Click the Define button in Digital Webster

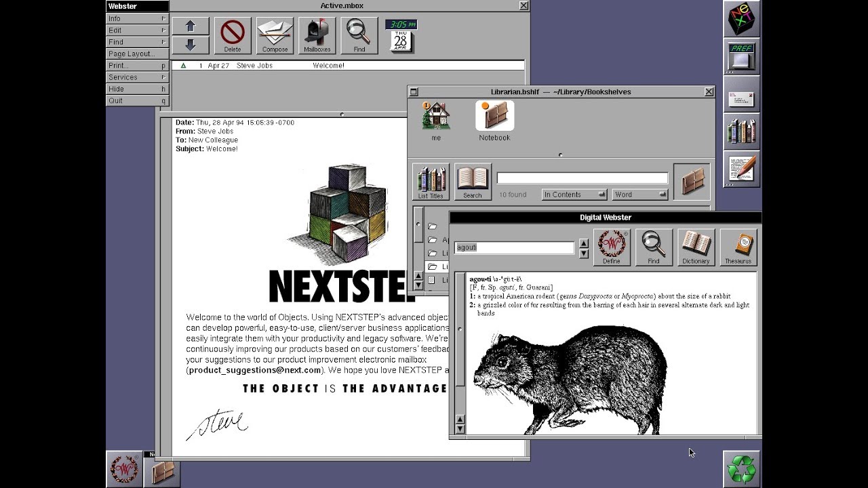coord(612,247)
